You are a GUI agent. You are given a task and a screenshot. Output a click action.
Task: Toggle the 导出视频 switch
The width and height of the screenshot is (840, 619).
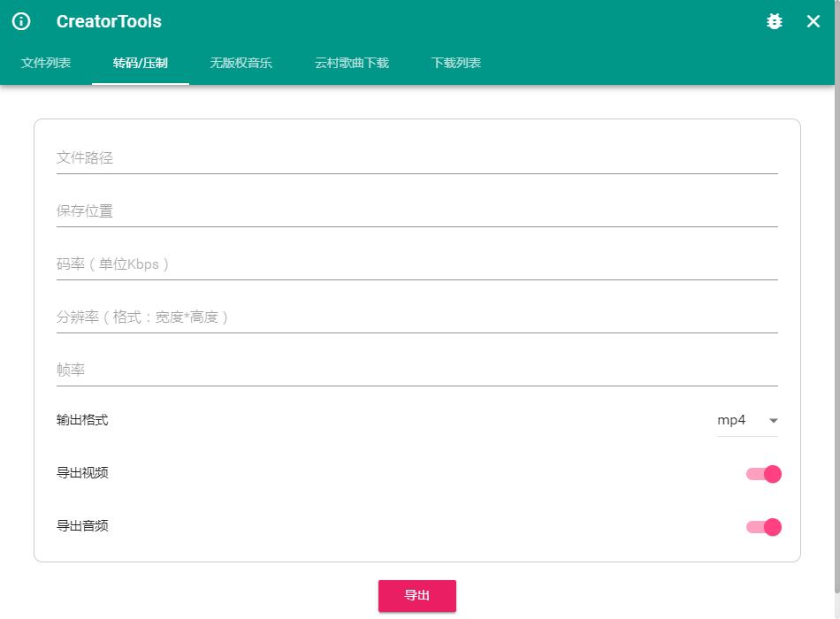pyautogui.click(x=764, y=474)
